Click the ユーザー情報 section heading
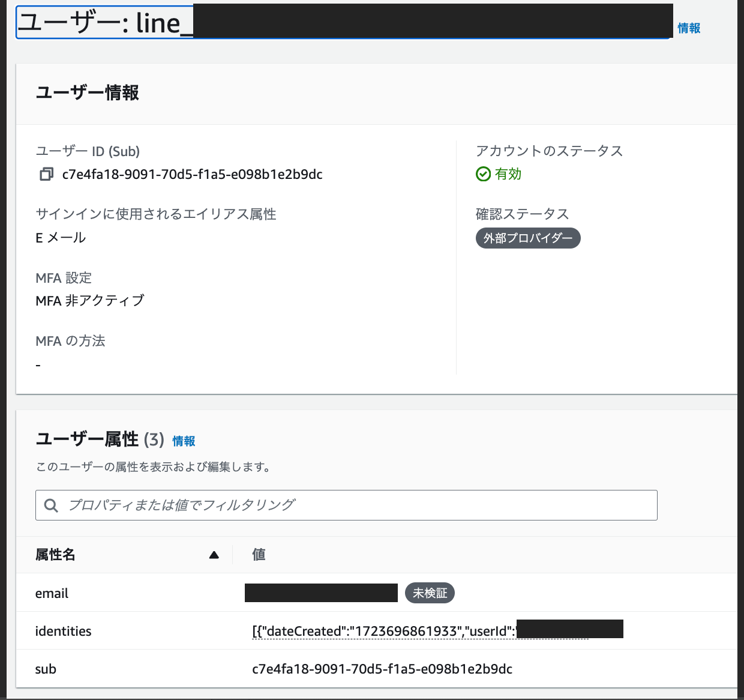744x700 pixels. pos(88,92)
